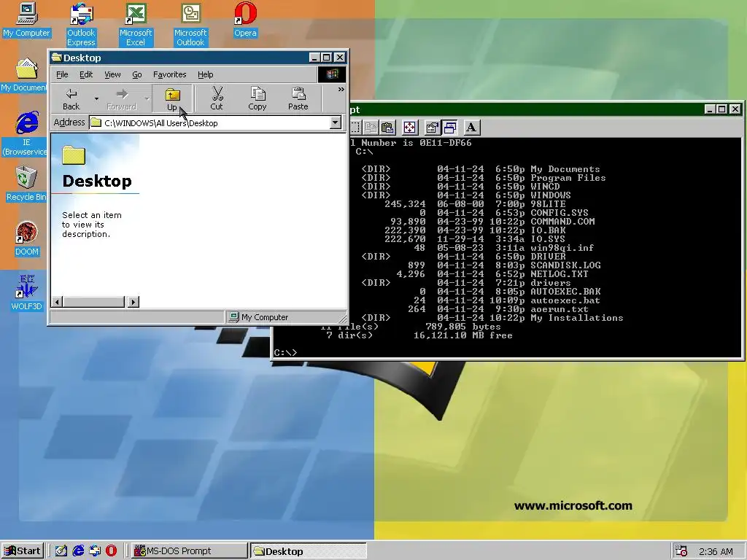The height and width of the screenshot is (560, 747).
Task: Open the Forward button history dropdown arrow
Action: tap(147, 99)
